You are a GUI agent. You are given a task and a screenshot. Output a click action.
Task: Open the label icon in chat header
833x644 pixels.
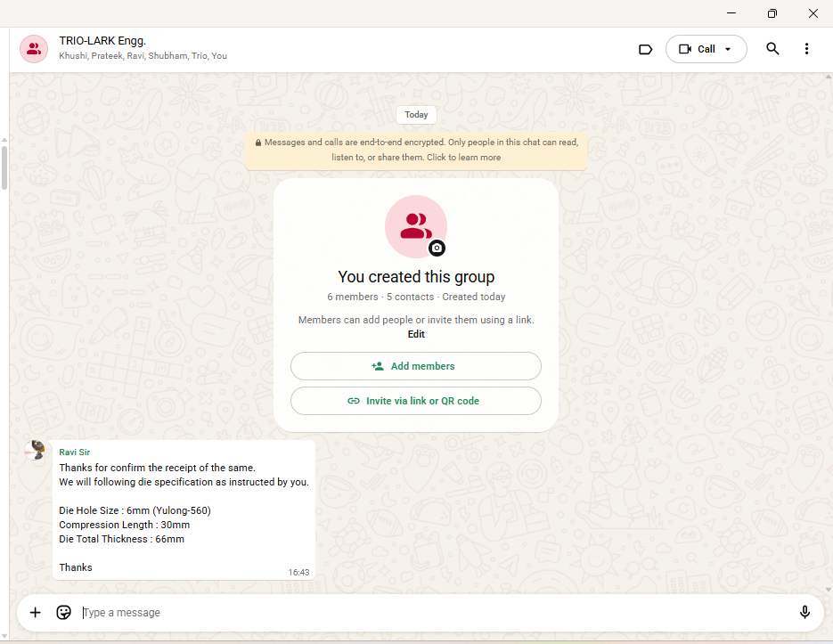pyautogui.click(x=646, y=49)
